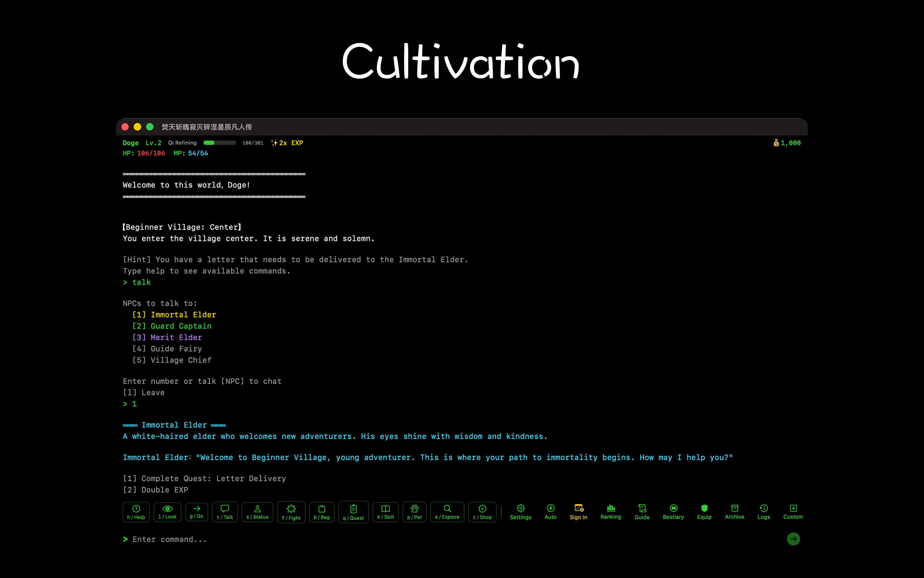Screen dimensions: 924x578
Task: Click the e / Explore magnifier button
Action: tap(448, 512)
